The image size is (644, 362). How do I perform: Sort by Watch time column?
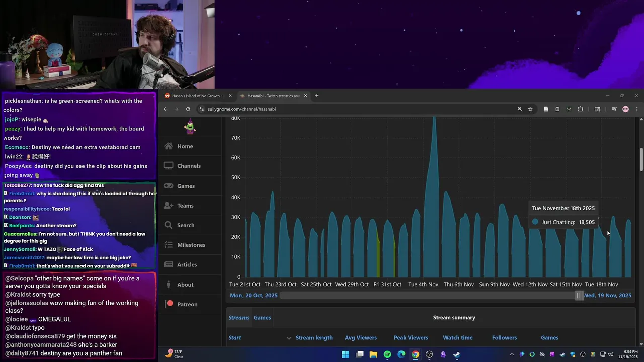coord(458,338)
